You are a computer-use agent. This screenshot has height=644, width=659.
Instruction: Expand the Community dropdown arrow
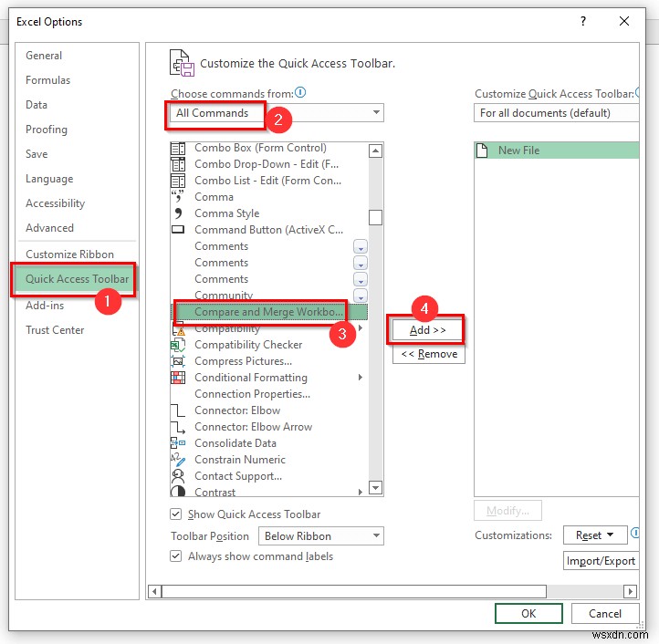pos(361,296)
